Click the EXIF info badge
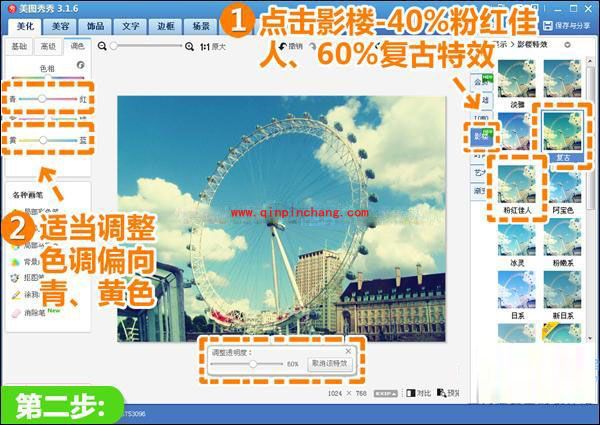 (x=386, y=393)
